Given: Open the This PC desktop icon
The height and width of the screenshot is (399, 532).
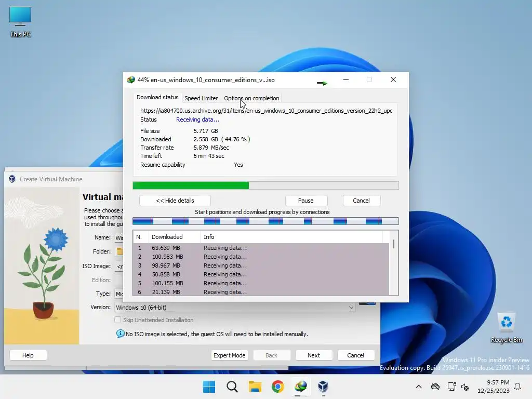Looking at the screenshot, I should point(20,22).
